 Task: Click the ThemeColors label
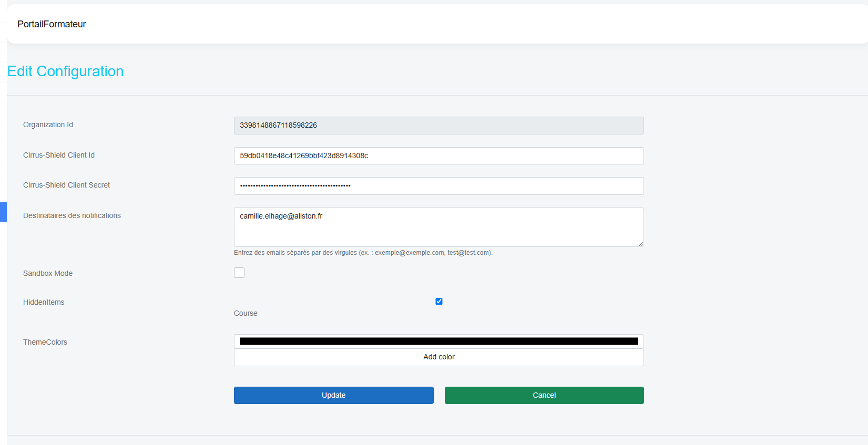coord(45,342)
